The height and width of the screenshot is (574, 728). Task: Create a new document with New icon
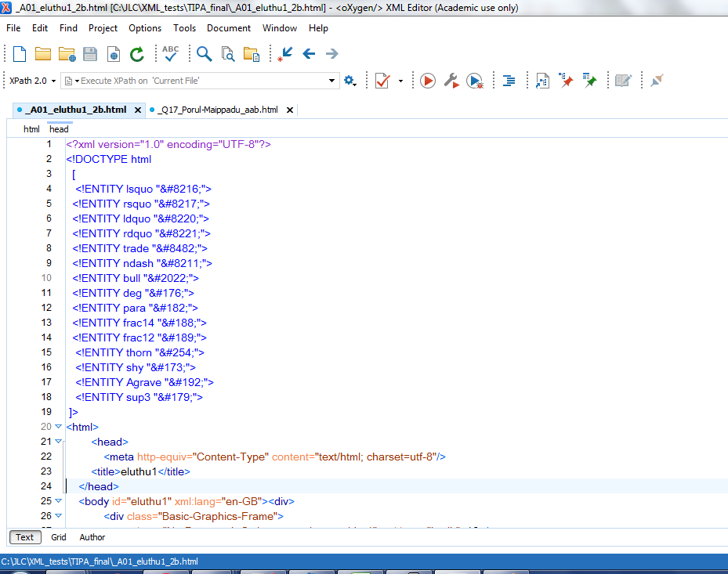tap(20, 54)
